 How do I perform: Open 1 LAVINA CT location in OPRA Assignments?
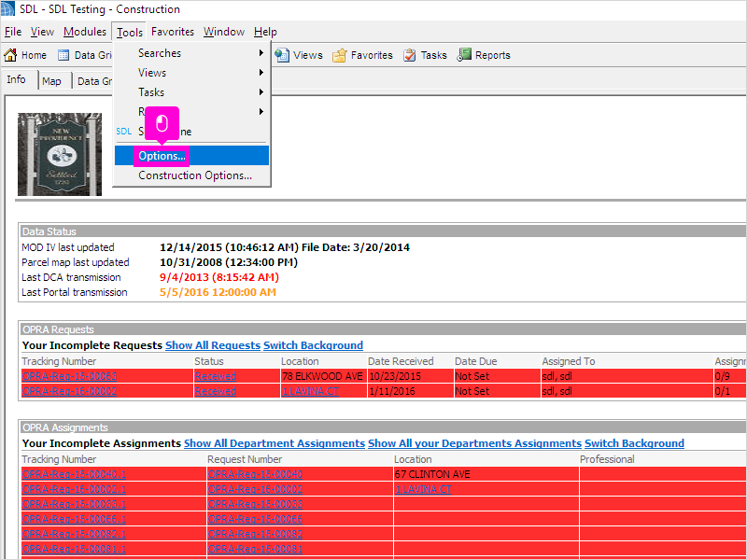pos(423,489)
